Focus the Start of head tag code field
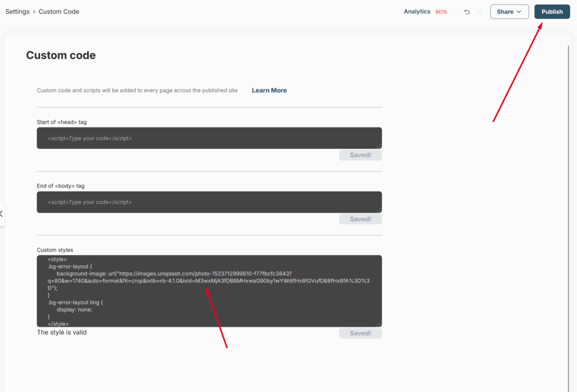The image size is (577, 392). click(x=208, y=138)
